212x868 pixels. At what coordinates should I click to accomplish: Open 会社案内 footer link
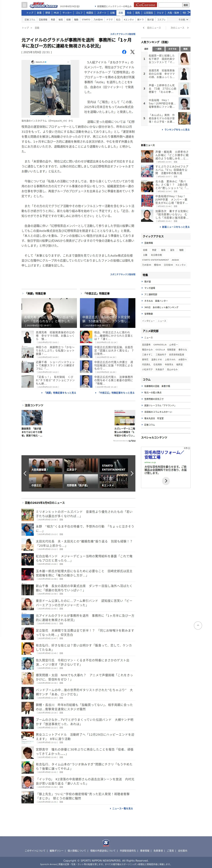click(x=183, y=850)
